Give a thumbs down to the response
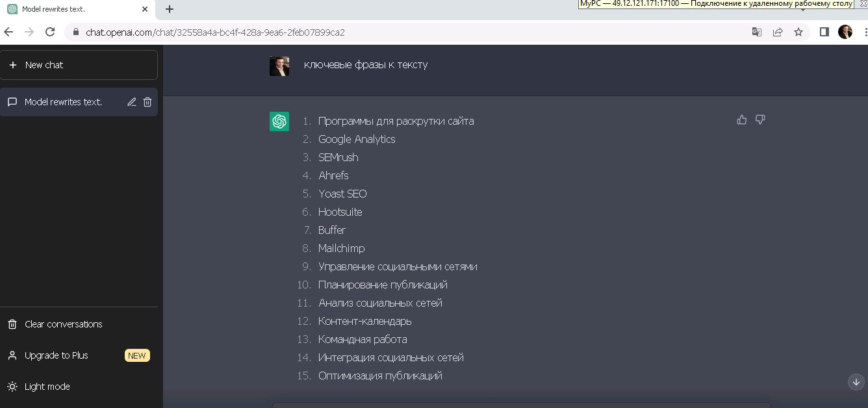 pos(760,120)
